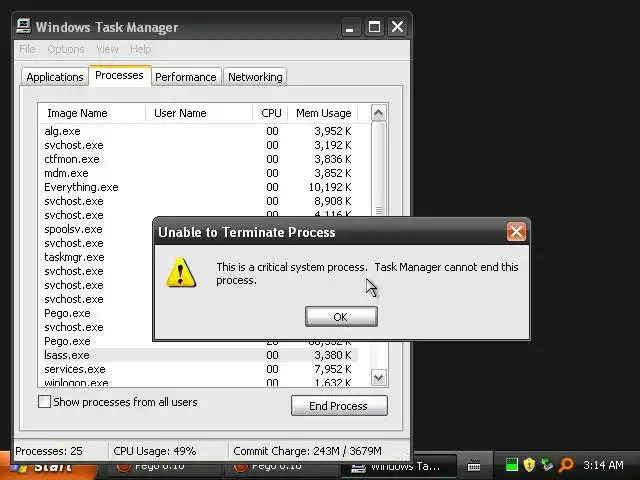Enable Show processes from all users

44,402
